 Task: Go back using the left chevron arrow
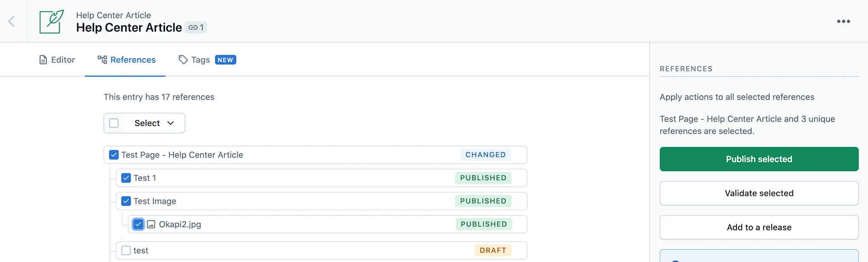12,21
